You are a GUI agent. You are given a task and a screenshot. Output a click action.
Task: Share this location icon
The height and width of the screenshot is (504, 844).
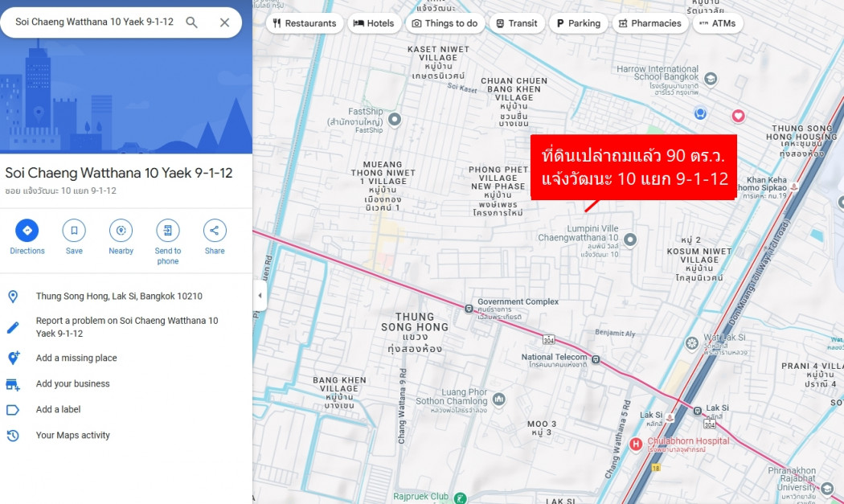[215, 231]
